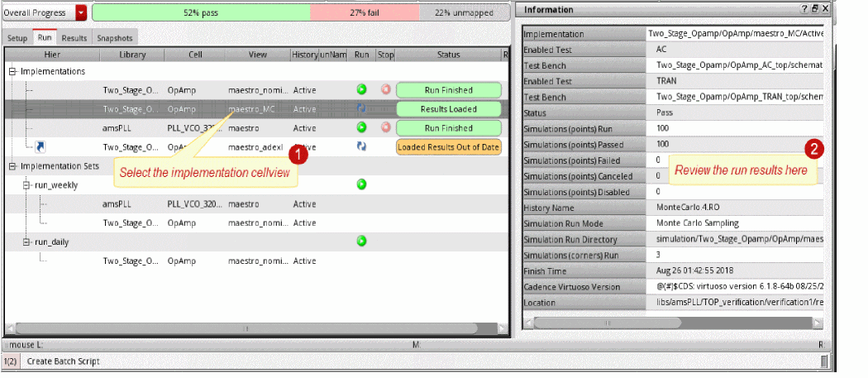Click the Location value path

pos(735,303)
